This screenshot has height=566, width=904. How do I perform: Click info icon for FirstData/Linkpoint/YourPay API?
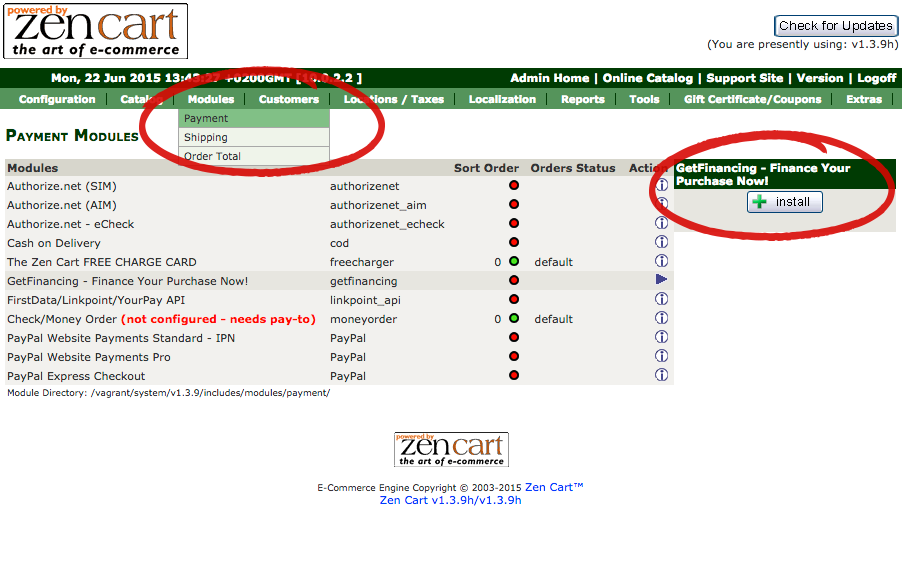pos(661,299)
